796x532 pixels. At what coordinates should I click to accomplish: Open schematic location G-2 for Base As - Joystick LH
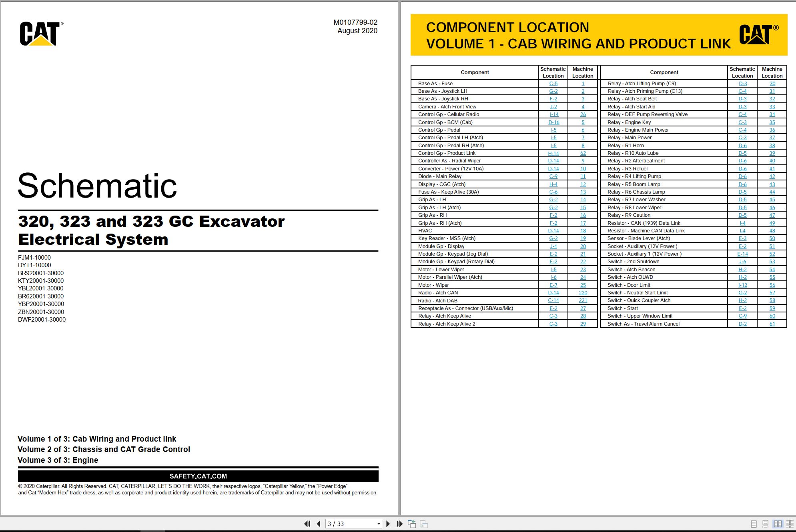(553, 91)
